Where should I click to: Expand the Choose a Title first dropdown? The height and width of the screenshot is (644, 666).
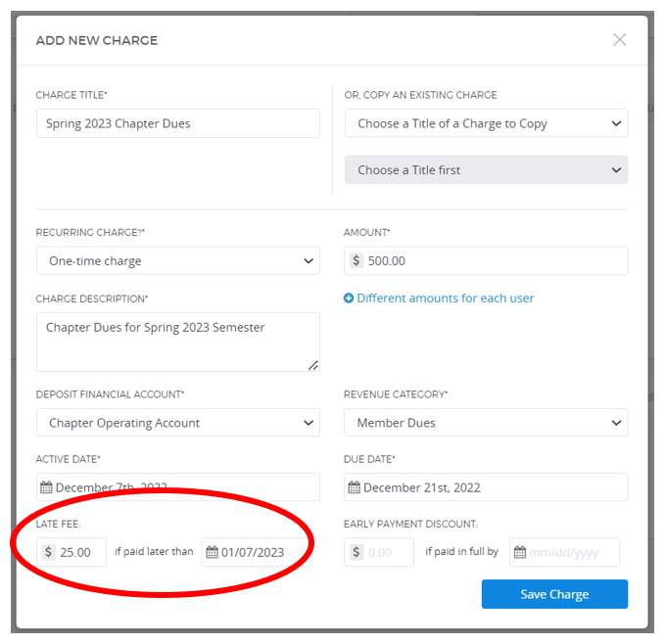(486, 170)
